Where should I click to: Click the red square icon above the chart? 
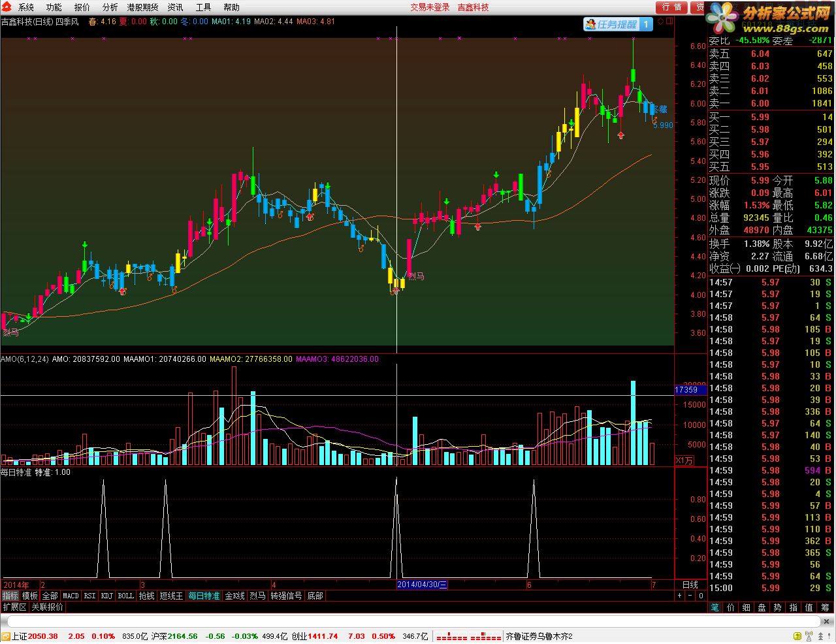pos(669,21)
